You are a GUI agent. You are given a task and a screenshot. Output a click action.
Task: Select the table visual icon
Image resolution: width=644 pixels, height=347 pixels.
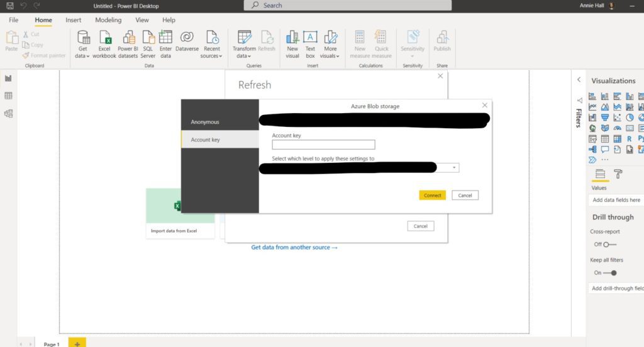[x=604, y=139]
